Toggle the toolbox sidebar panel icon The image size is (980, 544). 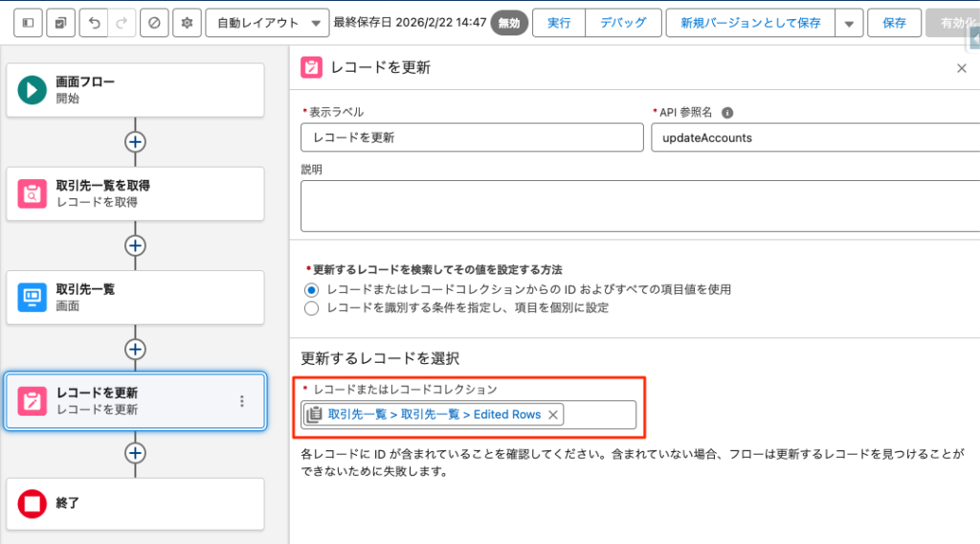pos(27,23)
